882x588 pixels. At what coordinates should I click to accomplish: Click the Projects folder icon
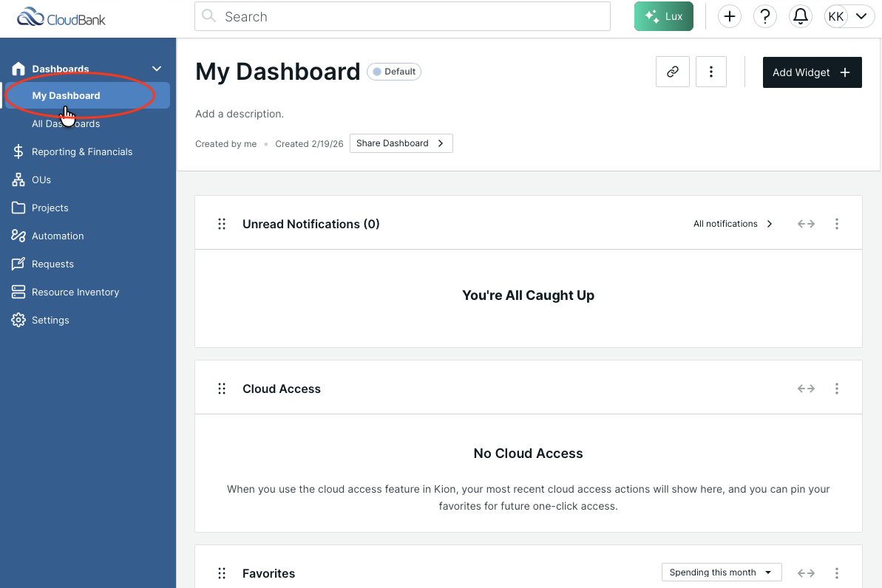coord(18,208)
